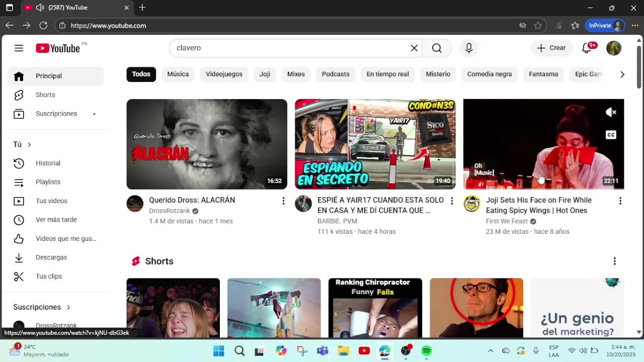The height and width of the screenshot is (362, 644).
Task: Open the ESPIÉ A YAIR17 video title
Action: [380, 205]
